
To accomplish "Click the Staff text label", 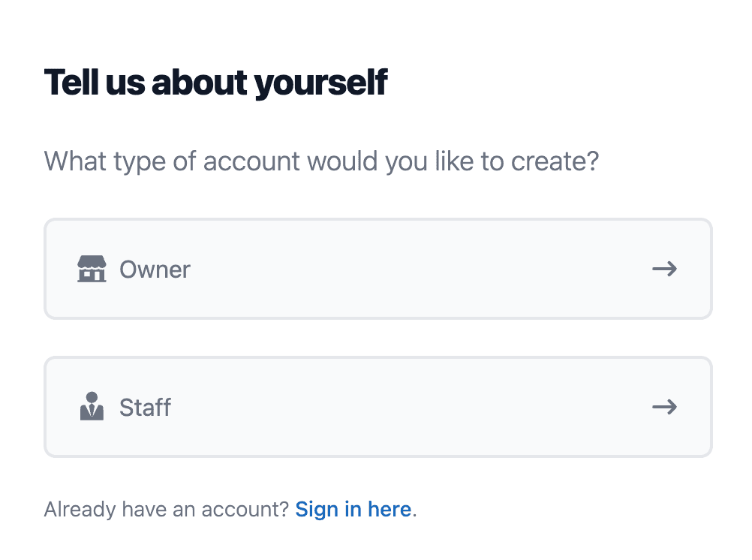I will coord(145,408).
